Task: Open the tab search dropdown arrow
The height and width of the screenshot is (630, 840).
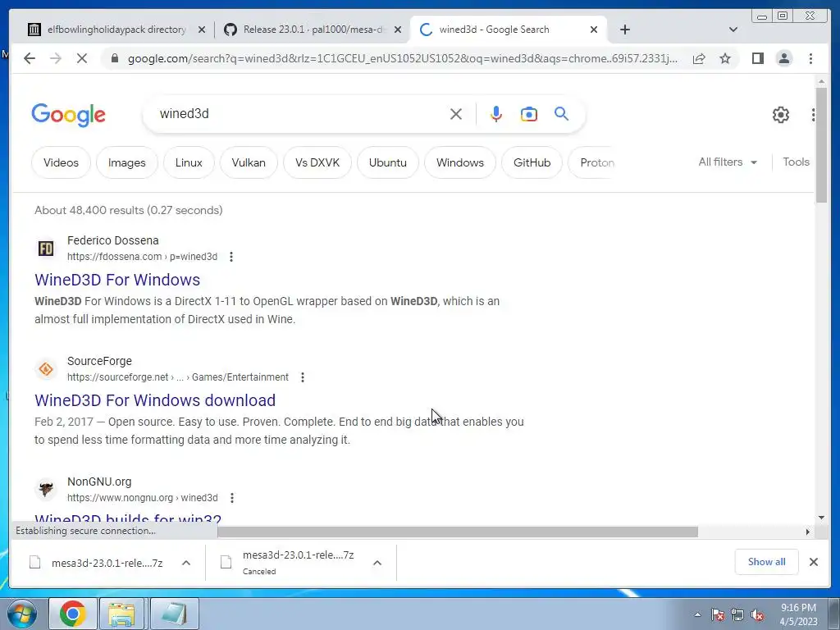Action: coord(733,30)
